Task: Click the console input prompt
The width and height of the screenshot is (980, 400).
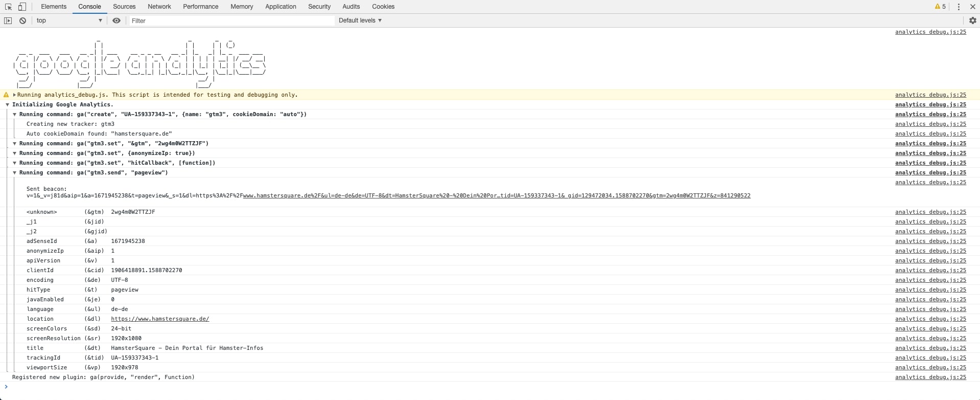Action: tap(491, 387)
